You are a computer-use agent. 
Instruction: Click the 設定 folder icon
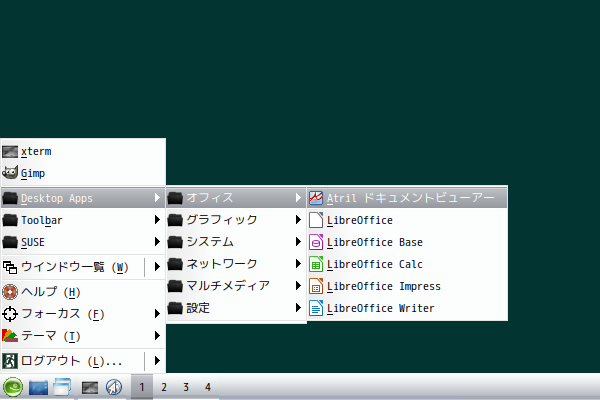pos(175,308)
